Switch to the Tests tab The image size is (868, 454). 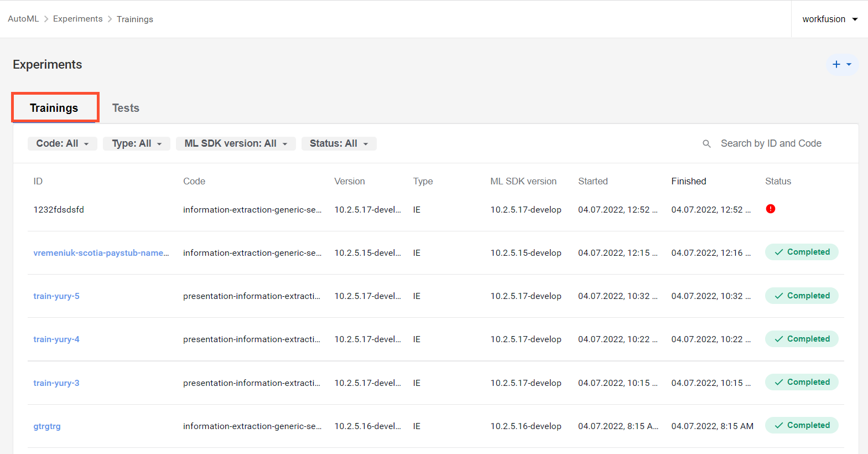click(126, 108)
